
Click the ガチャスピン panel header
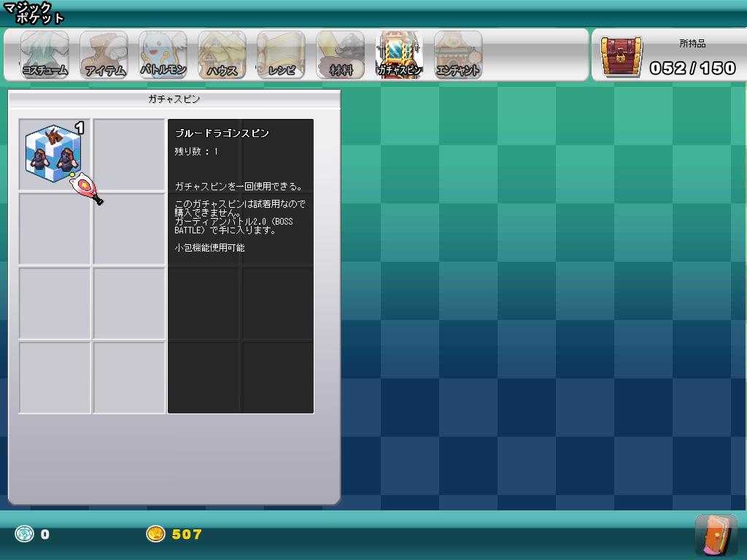pyautogui.click(x=174, y=98)
